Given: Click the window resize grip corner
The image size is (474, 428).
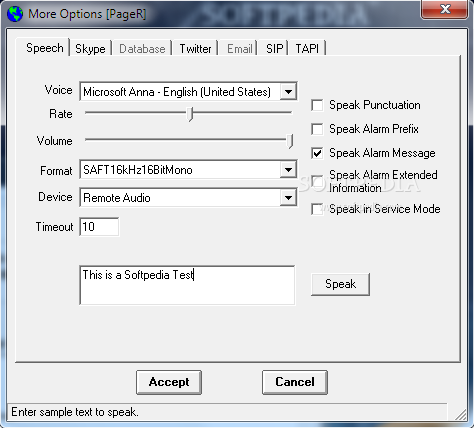Looking at the screenshot, I should point(462,415).
